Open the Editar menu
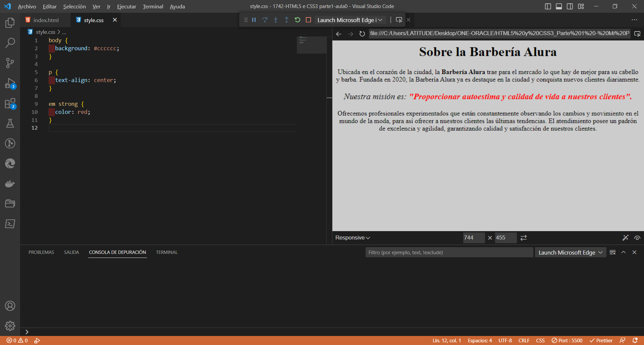 (50, 6)
